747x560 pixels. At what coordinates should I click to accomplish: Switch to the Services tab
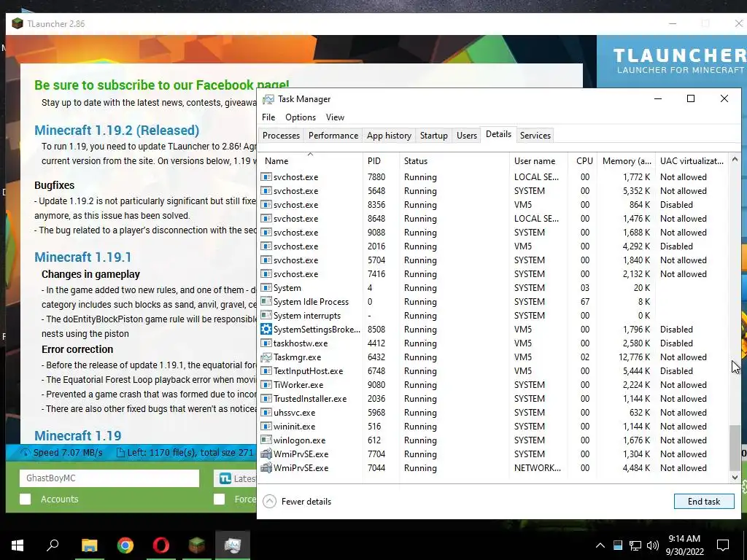point(535,136)
